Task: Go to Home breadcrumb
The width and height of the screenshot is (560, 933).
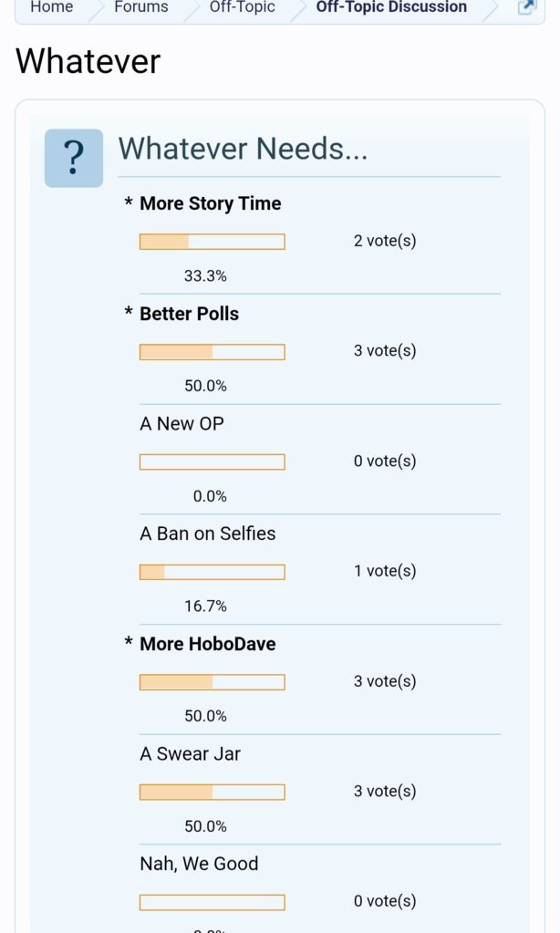Action: click(52, 7)
